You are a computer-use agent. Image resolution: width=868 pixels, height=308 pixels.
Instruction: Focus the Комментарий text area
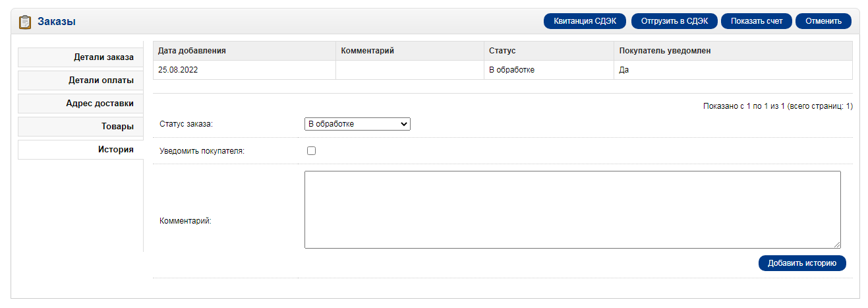coord(572,210)
